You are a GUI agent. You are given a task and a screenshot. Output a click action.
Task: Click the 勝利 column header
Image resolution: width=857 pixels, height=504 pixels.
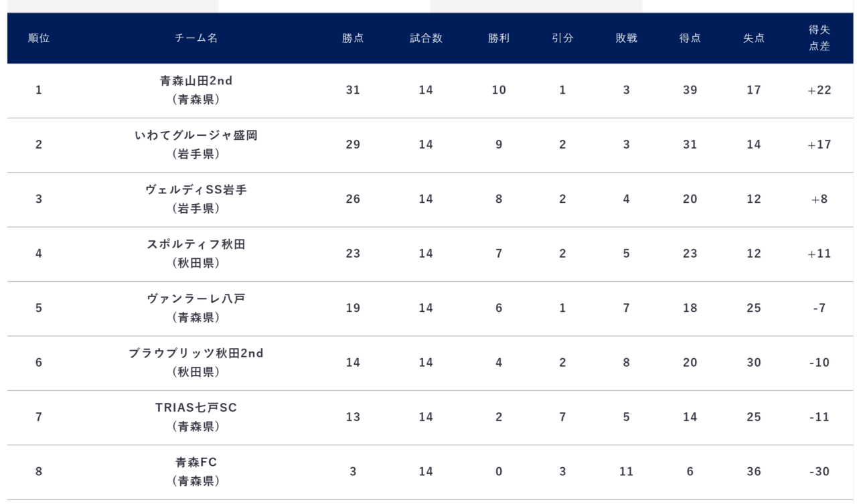(499, 38)
